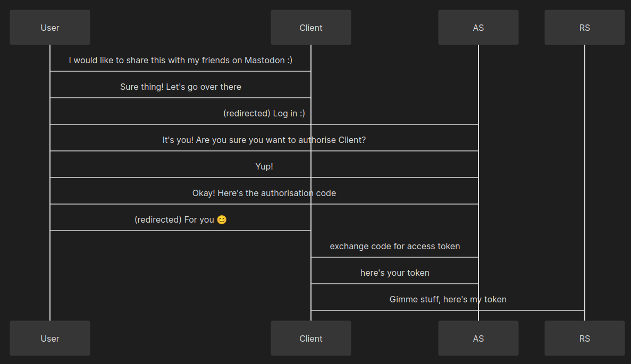Screen dimensions: 631x364
Task: Select the bottom Client participant box
Action: [x=311, y=338]
